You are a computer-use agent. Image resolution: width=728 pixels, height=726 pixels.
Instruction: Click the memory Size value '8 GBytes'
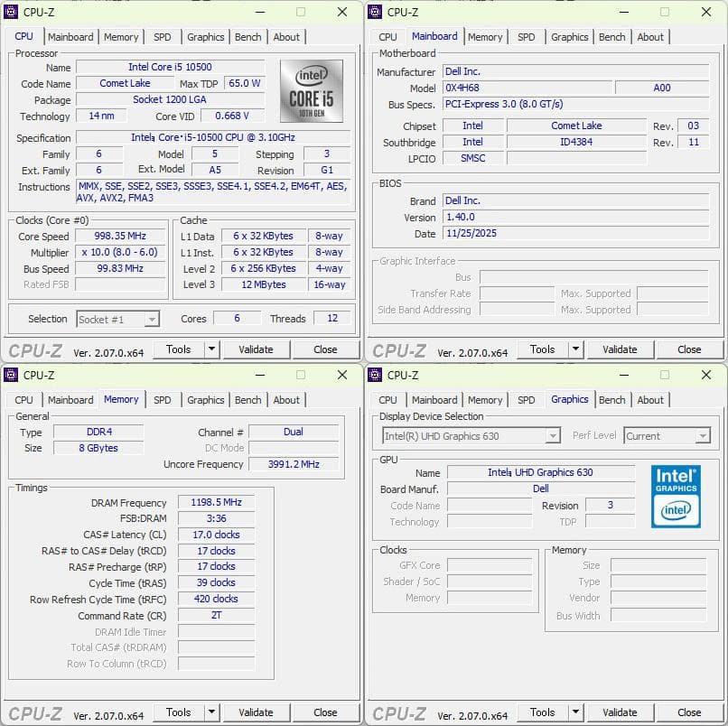point(98,448)
